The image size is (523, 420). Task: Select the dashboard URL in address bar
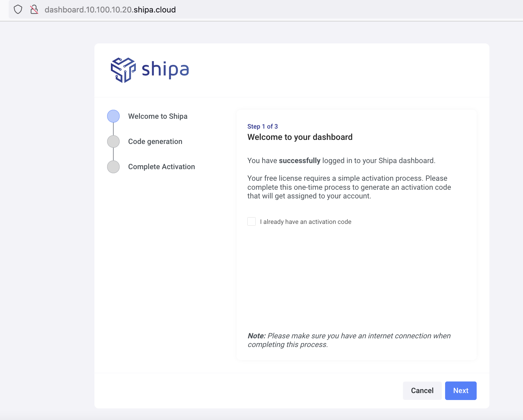[110, 10]
